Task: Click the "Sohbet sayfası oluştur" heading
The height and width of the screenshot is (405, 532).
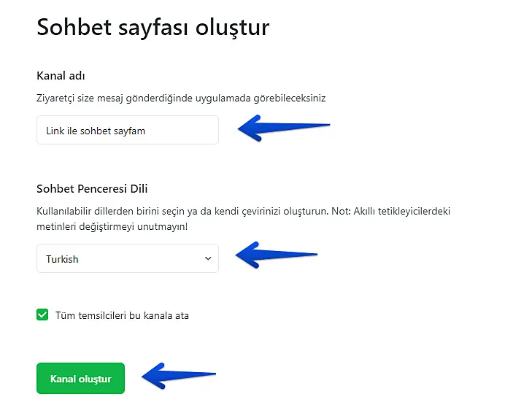Action: (x=153, y=28)
